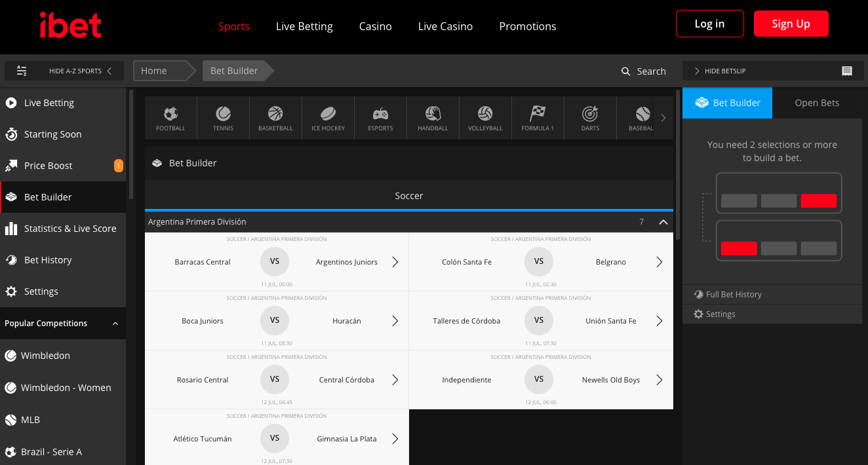Open Promotions in top navigation

click(528, 26)
